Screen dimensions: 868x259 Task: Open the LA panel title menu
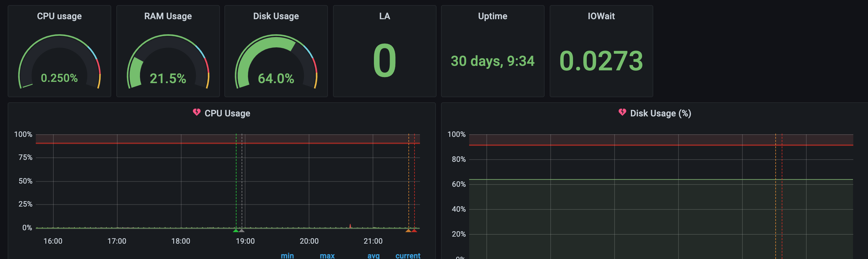[x=384, y=16]
